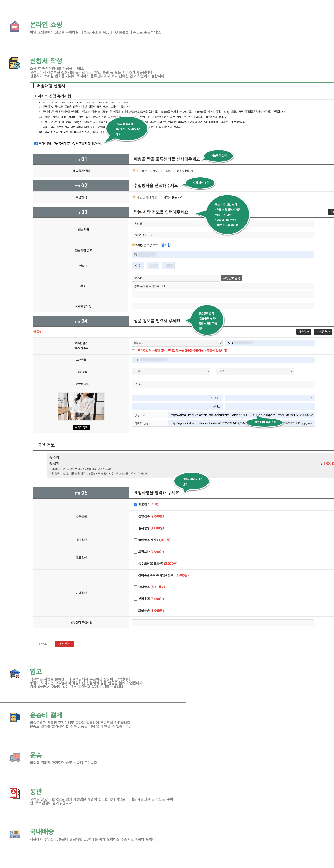Click the 상품추가 add product button

coord(323,332)
